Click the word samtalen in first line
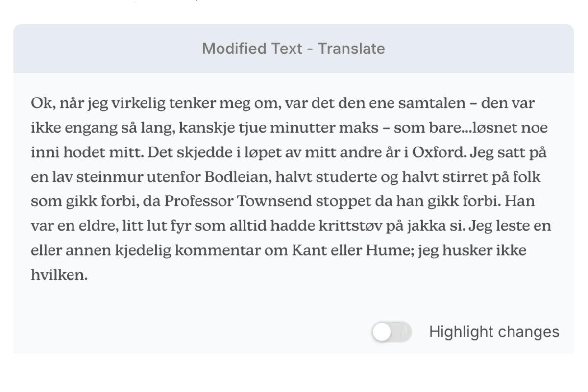Image resolution: width=588 pixels, height=392 pixels. (x=441, y=103)
